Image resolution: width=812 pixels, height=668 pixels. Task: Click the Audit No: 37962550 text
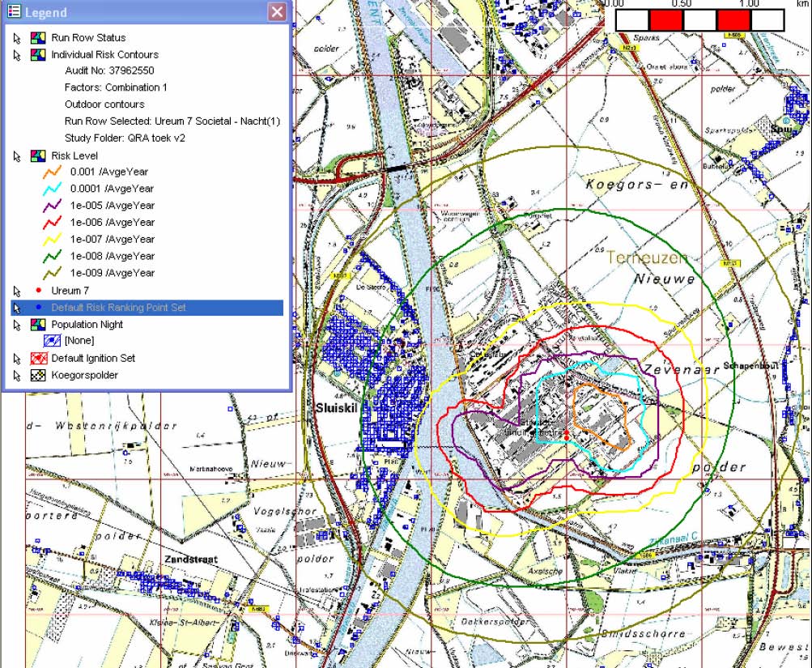coord(109,71)
